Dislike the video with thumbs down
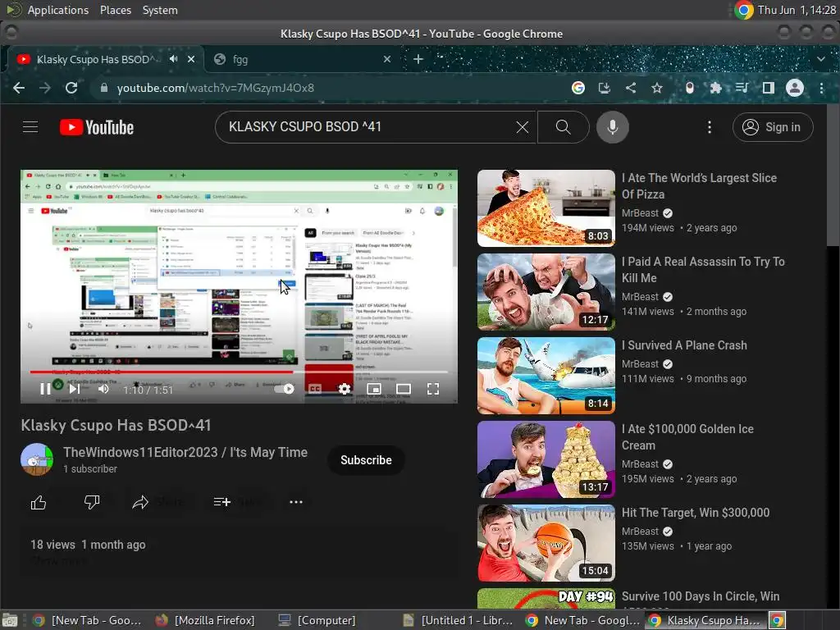The image size is (840, 630). [92, 503]
